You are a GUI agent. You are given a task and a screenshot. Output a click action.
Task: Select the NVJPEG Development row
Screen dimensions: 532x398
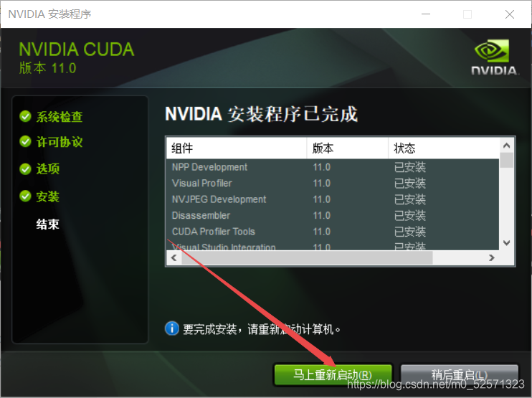[x=333, y=199]
